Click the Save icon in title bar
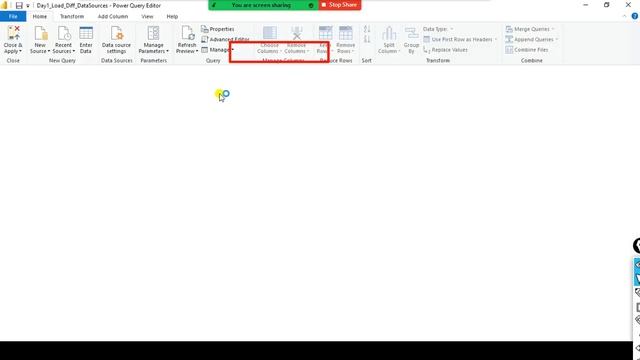The image size is (640, 360). [x=19, y=5]
